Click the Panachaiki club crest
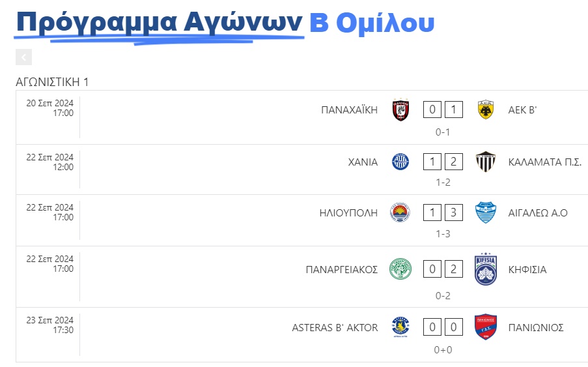 coord(400,110)
